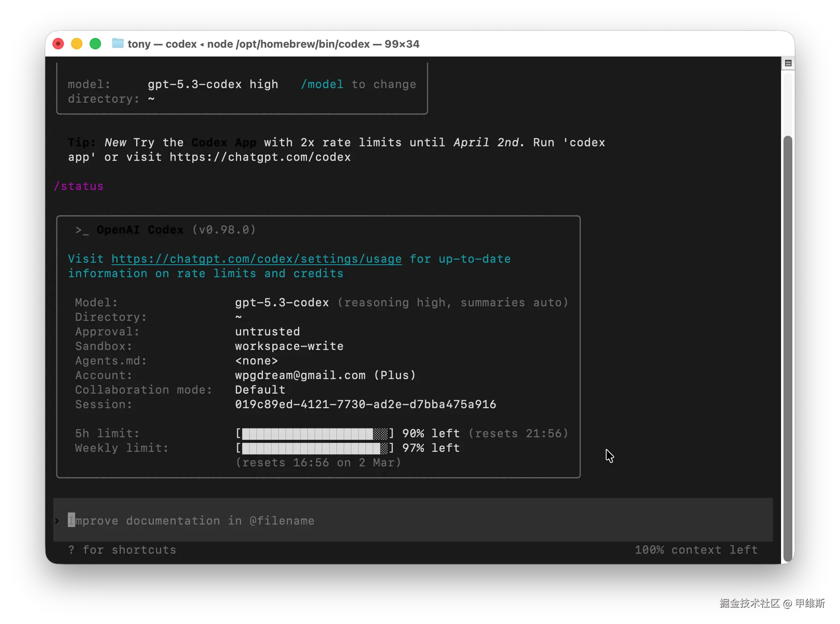Click the >_ Codex prompt symbol
The height and width of the screenshot is (624, 840).
(x=82, y=230)
